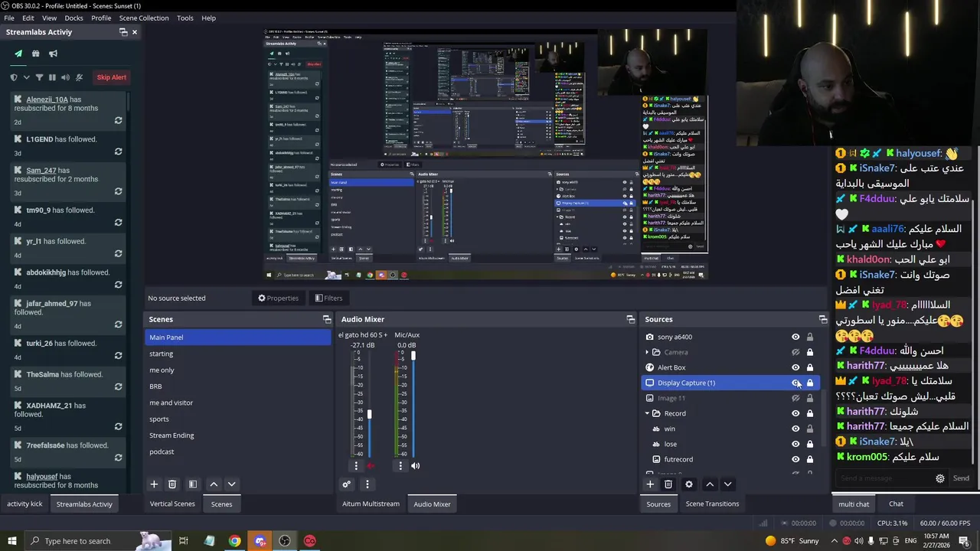The height and width of the screenshot is (551, 980).
Task: Replay the Sam_247 resubscribed alert
Action: coord(118,191)
